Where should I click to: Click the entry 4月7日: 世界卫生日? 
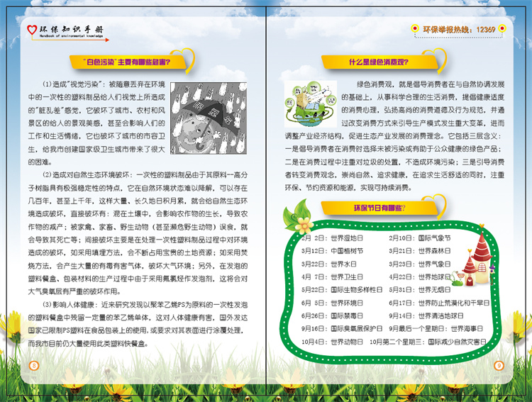[x=332, y=277]
